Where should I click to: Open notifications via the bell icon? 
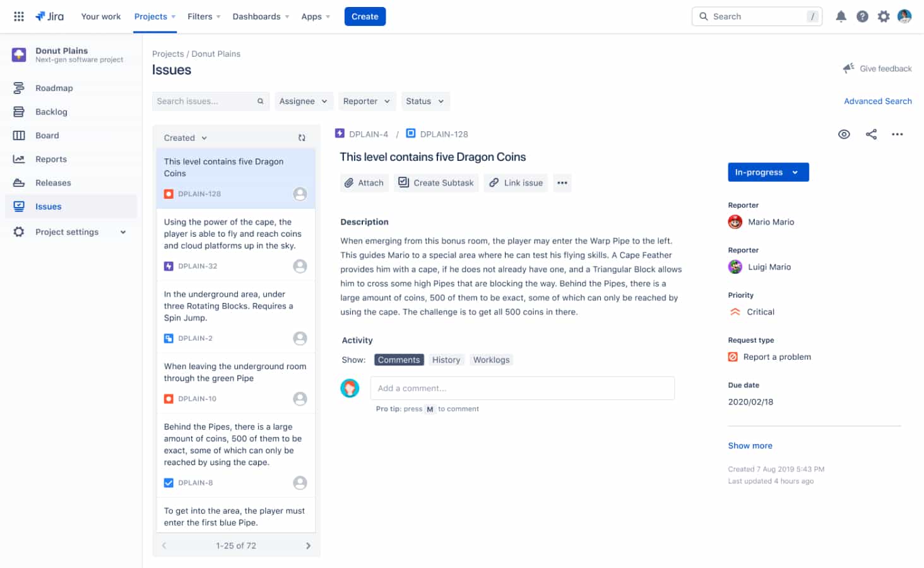(841, 16)
